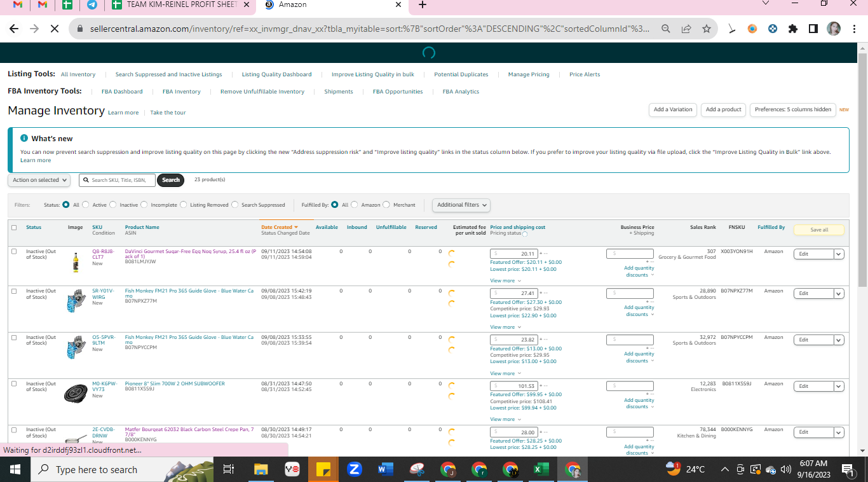The height and width of the screenshot is (482, 868).
Task: Expand Add quantity discounts for DaVinci row
Action: 639,271
